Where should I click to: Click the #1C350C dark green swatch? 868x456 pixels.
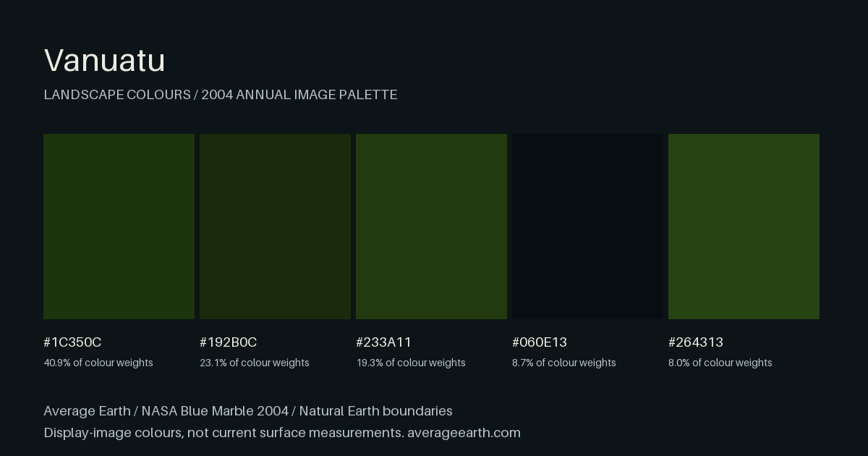pos(119,227)
